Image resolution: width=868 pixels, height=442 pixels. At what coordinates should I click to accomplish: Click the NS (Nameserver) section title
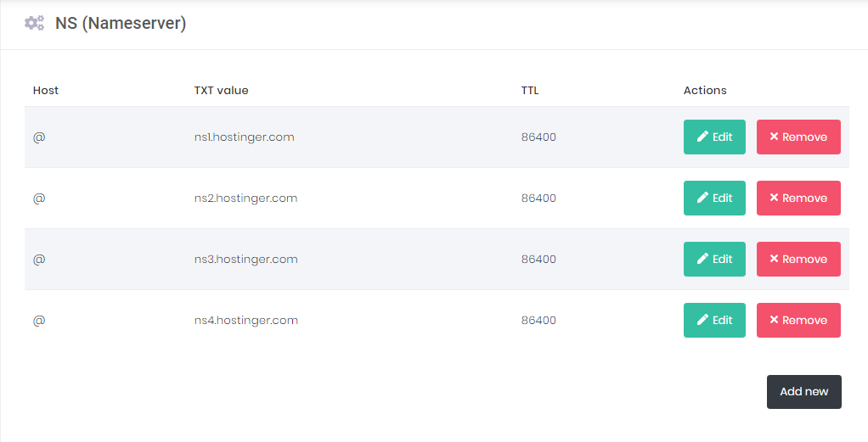point(121,23)
